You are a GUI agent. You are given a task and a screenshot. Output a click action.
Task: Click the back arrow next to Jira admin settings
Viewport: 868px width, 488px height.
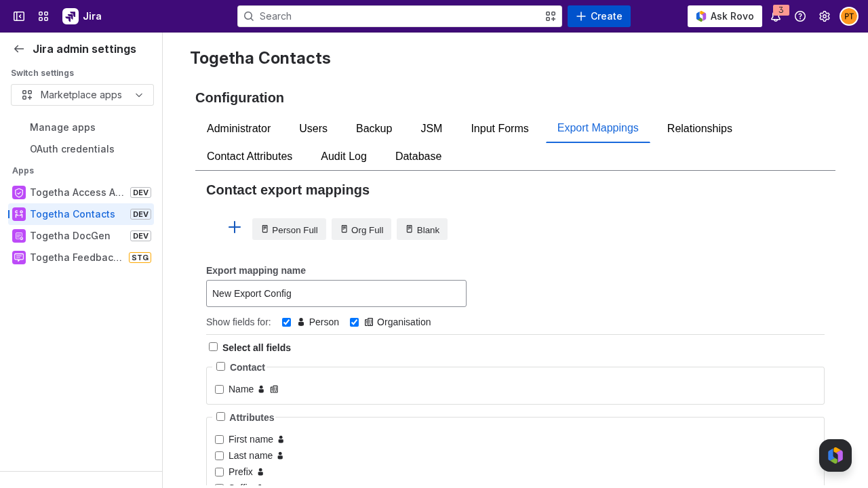point(19,49)
